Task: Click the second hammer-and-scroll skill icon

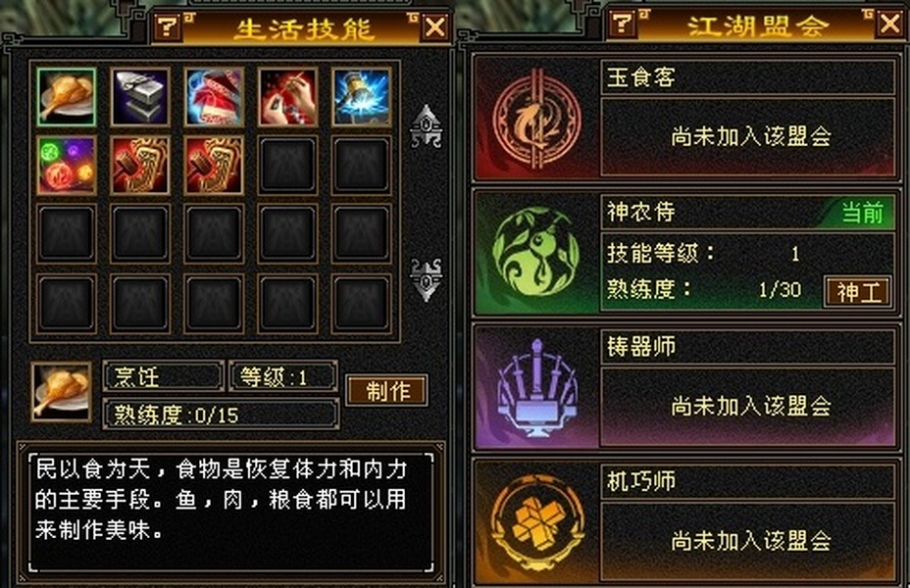Action: click(214, 166)
